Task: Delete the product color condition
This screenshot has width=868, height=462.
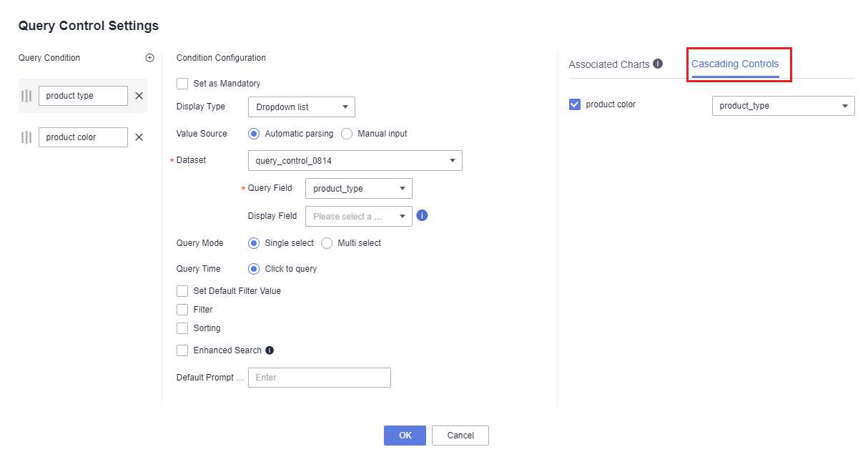Action: coord(139,137)
